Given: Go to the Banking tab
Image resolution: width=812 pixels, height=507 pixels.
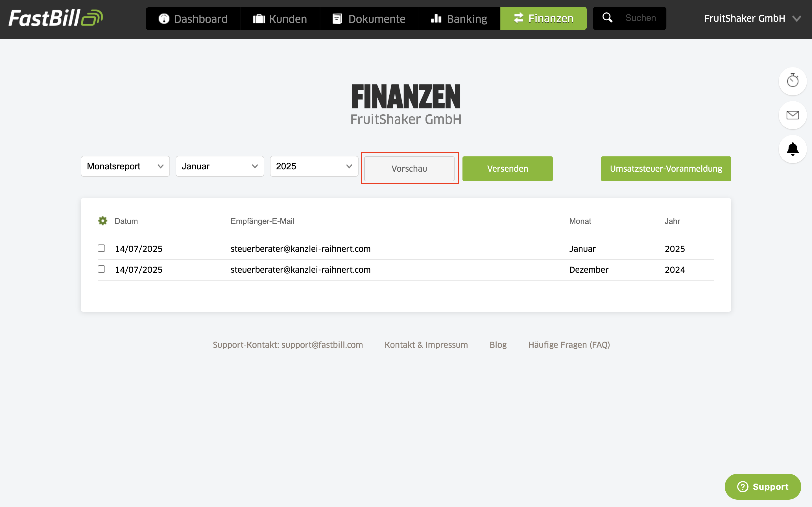Looking at the screenshot, I should pos(459,19).
